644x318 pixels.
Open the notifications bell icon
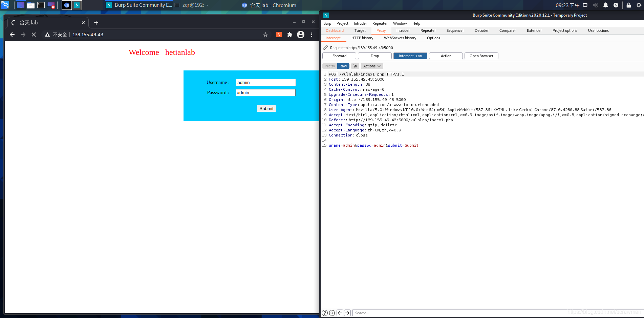(x=606, y=5)
